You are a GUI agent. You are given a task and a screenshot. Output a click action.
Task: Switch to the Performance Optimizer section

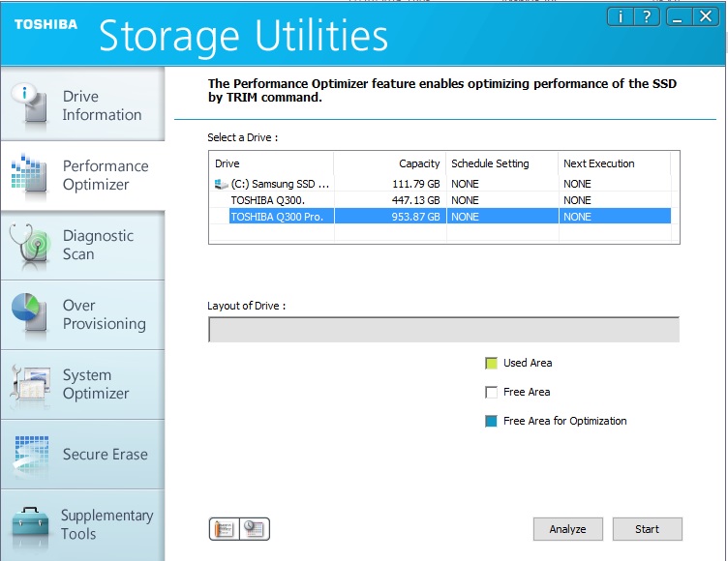tap(82, 175)
